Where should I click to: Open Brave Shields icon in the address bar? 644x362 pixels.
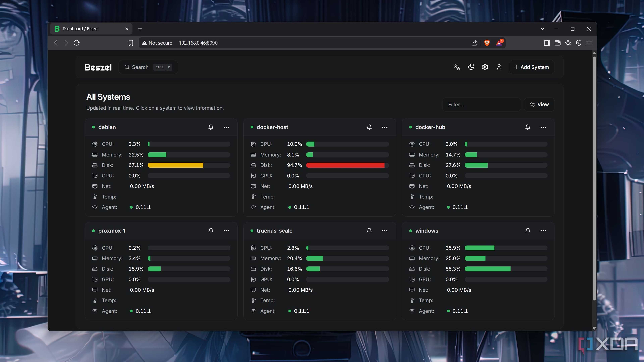487,43
